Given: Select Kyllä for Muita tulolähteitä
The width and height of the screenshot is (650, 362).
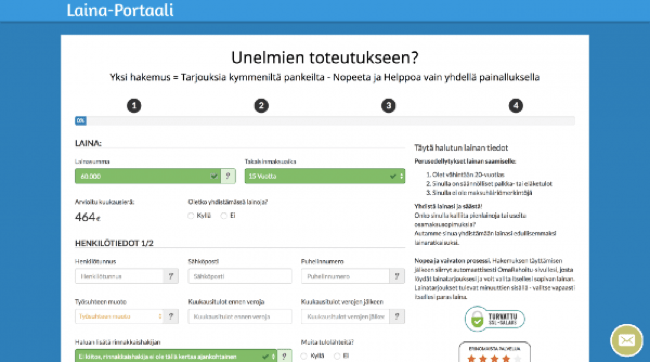Looking at the screenshot, I should point(304,356).
